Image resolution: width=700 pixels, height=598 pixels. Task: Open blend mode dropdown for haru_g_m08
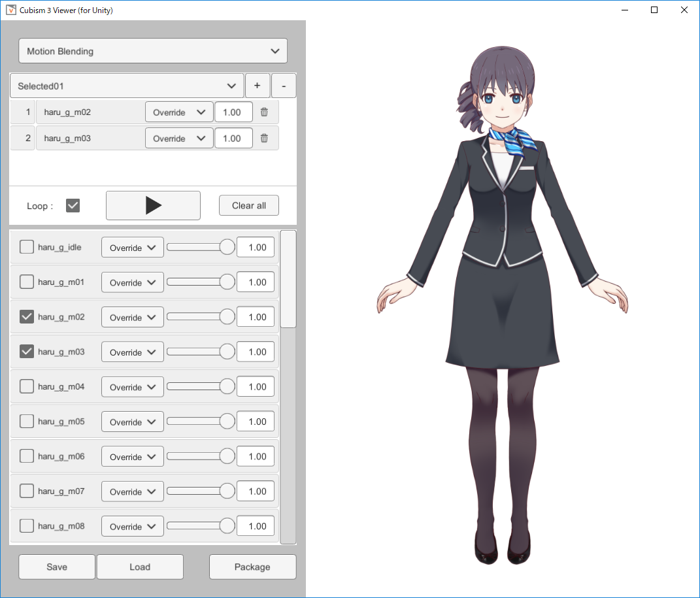133,525
